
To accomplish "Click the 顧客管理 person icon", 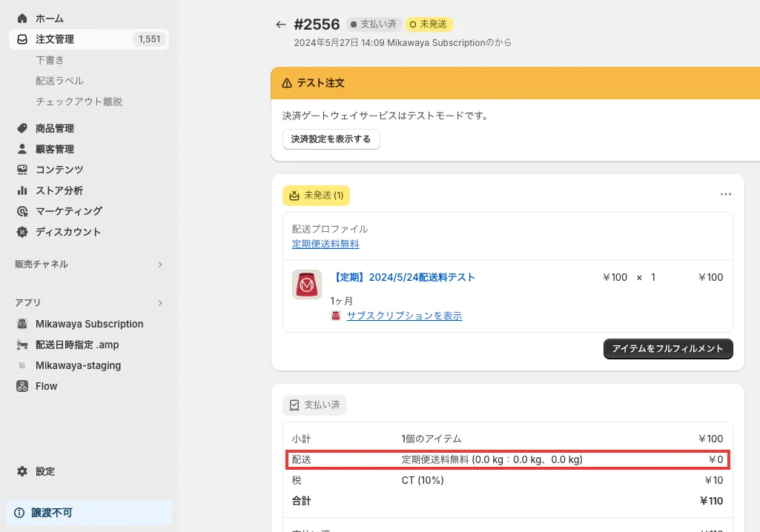I will pos(22,149).
